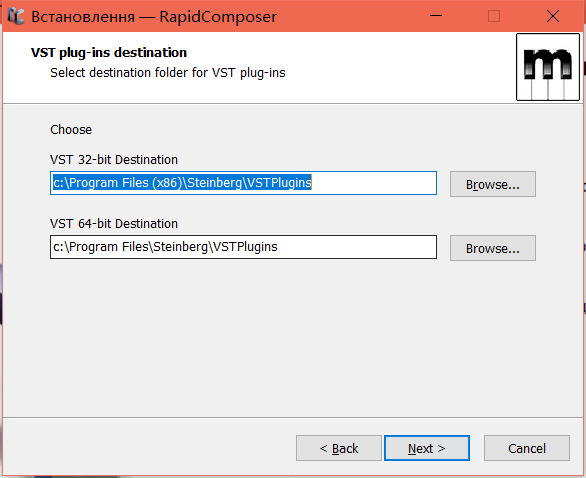Click the 'VST plug-ins destination' heading

coord(109,53)
